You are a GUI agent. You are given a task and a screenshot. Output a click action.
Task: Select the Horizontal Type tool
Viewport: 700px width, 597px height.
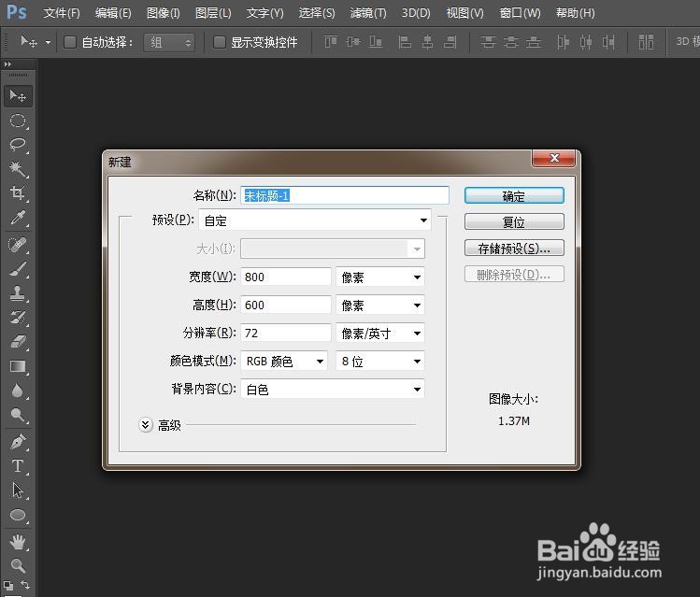click(x=18, y=466)
